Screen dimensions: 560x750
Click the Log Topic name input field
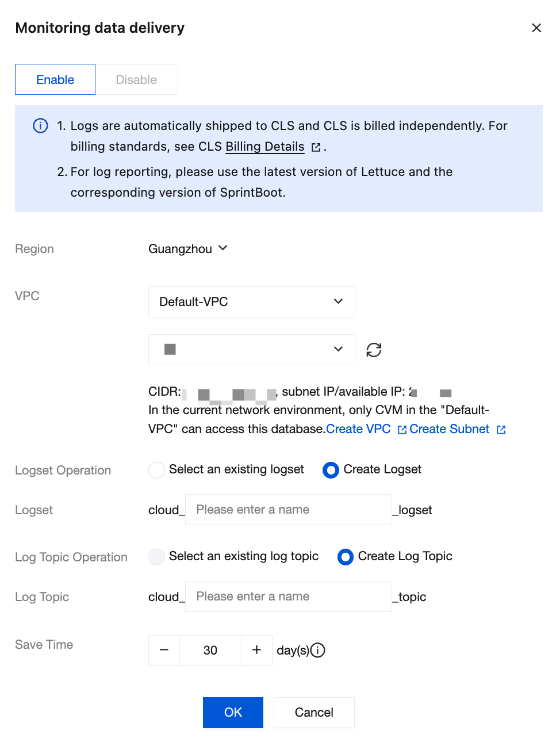288,596
